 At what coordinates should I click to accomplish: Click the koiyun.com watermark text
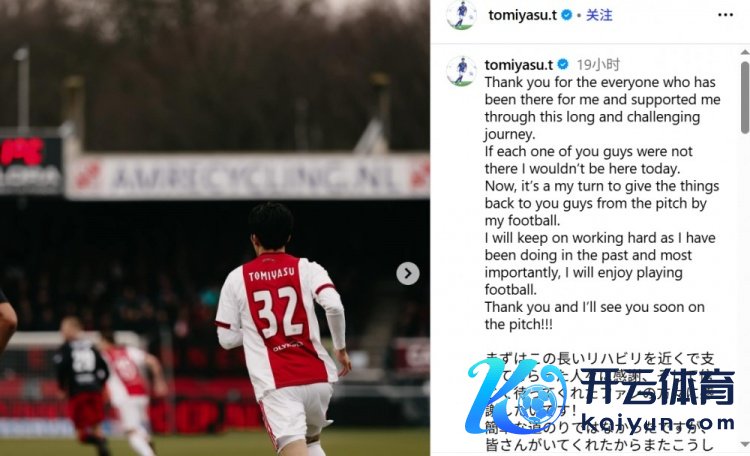point(659,424)
